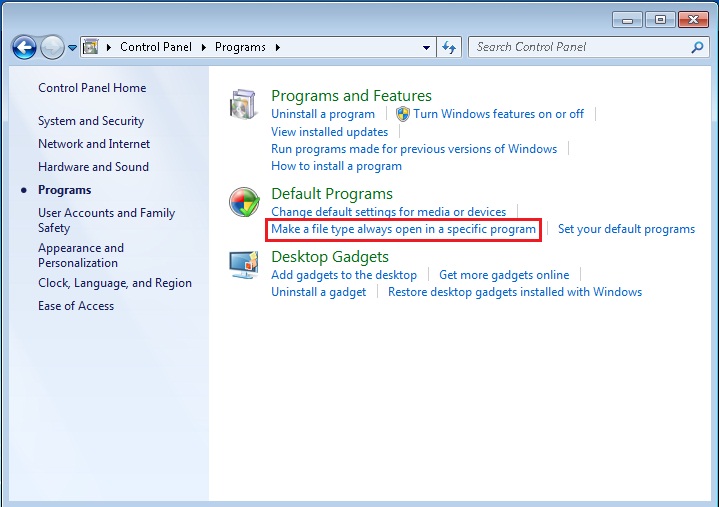Select Programs in the left sidebar
The width and height of the screenshot is (719, 507).
coord(65,190)
